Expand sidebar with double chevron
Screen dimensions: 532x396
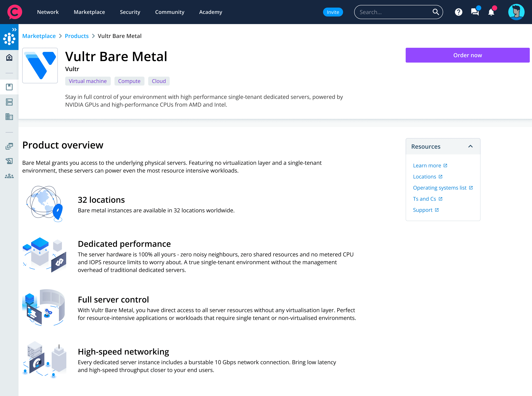pyautogui.click(x=14, y=30)
